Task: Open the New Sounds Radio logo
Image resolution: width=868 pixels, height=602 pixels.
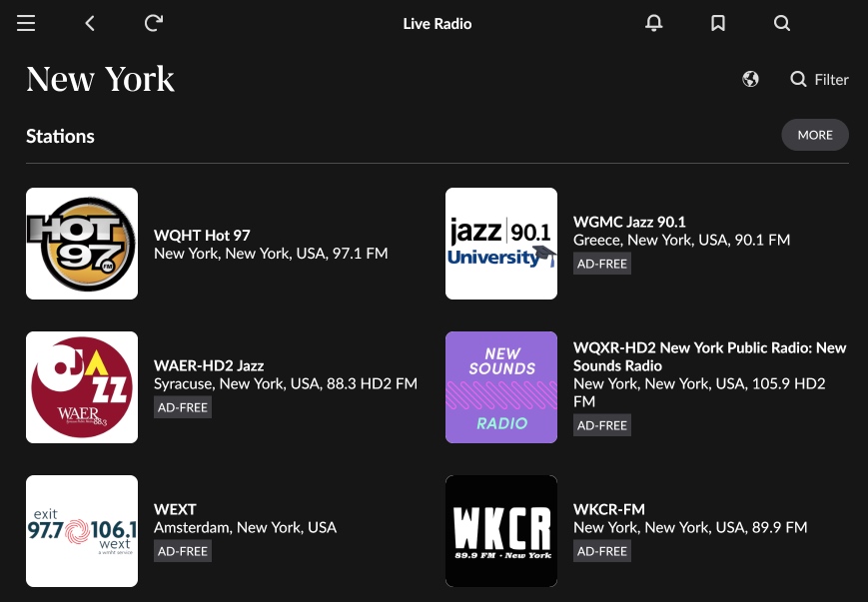Action: [501, 387]
